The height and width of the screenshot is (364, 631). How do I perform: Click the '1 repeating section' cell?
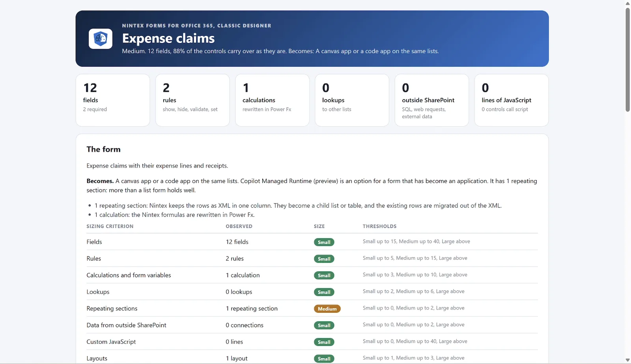click(252, 308)
